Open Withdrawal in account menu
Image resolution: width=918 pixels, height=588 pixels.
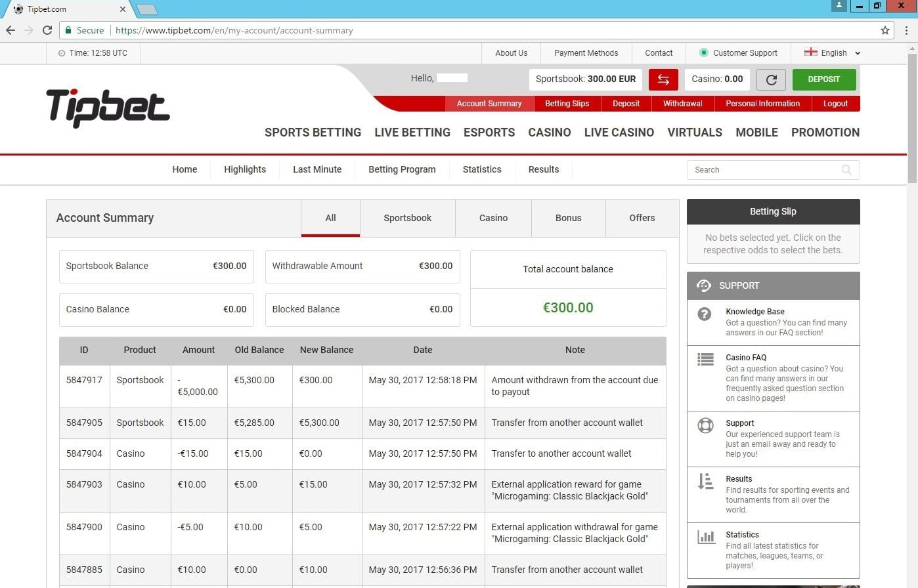point(682,104)
